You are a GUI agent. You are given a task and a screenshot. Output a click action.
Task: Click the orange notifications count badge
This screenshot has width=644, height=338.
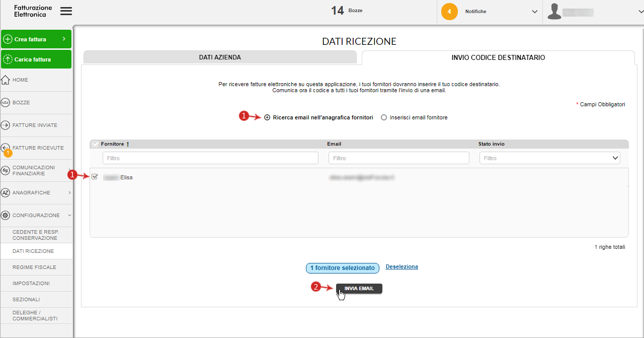tap(449, 12)
